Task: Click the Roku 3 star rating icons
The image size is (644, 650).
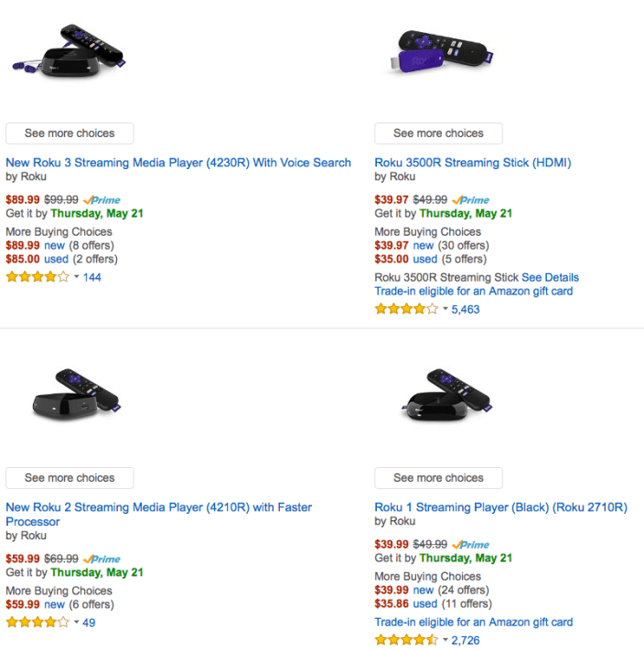Action: 38,277
